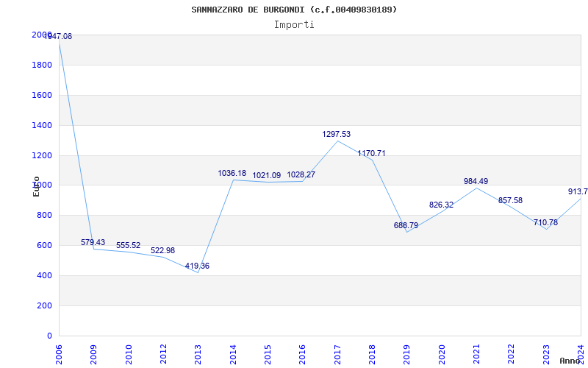Select the data label 1021.09
The image size is (588, 368).
click(x=267, y=175)
